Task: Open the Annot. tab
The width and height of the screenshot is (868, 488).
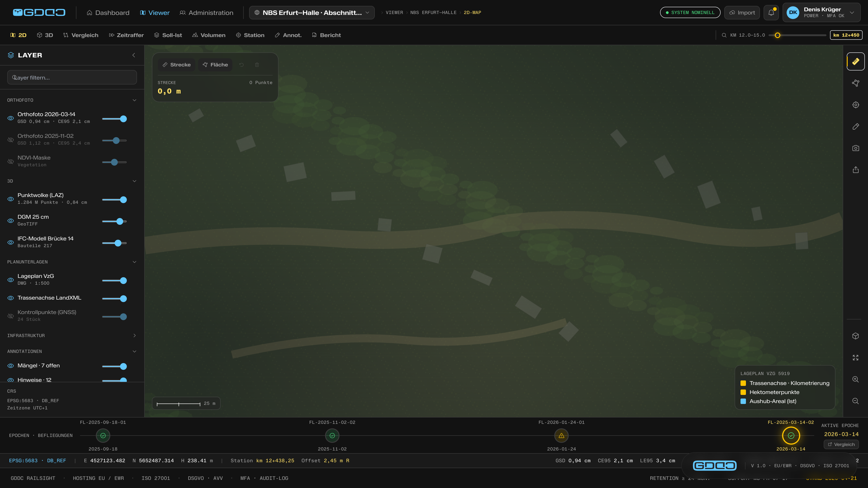Action: tap(288, 35)
